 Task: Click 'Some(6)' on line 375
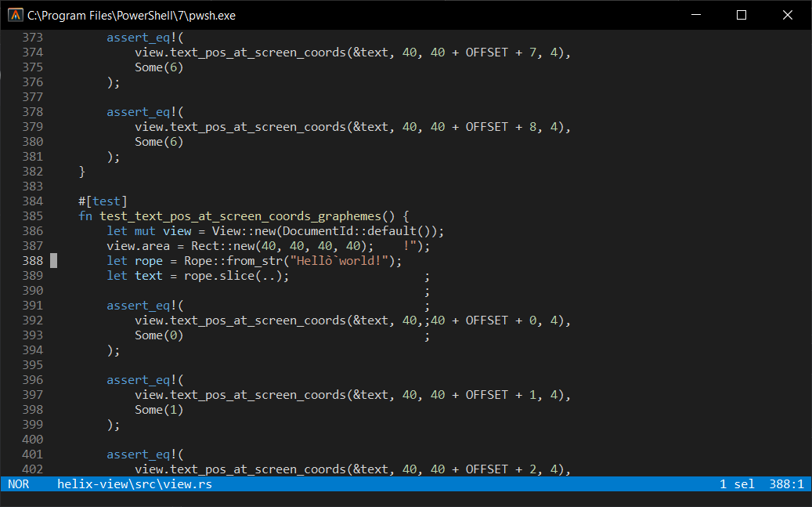pyautogui.click(x=159, y=67)
